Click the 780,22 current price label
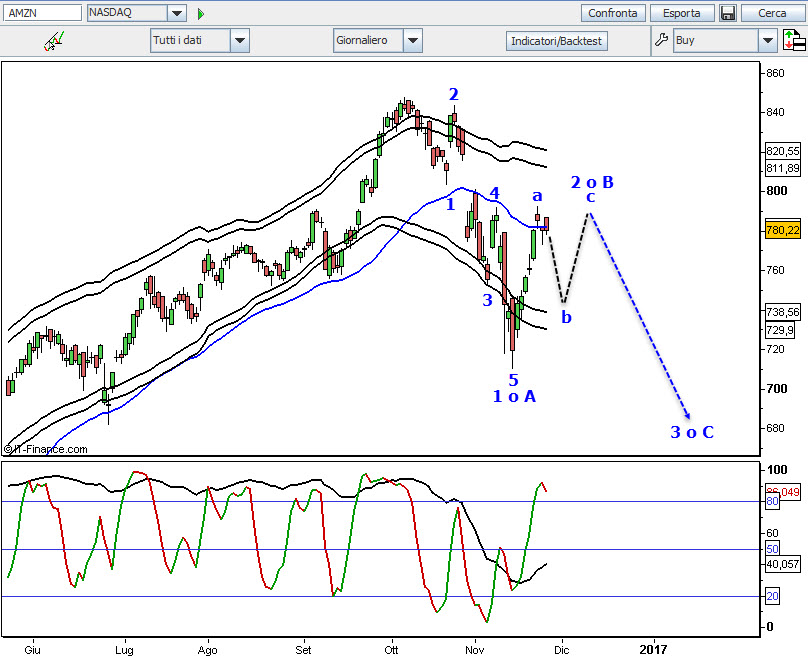Viewport: 808px width, 656px height. coord(783,230)
